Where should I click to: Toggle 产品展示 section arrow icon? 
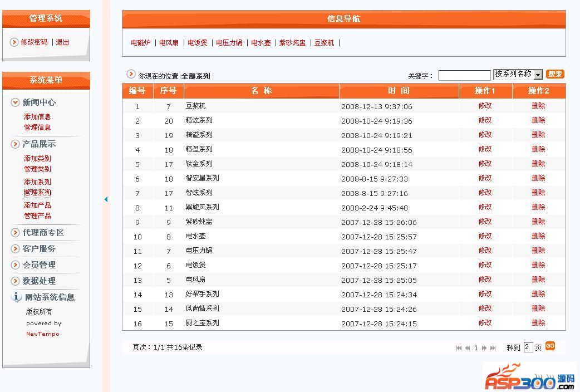tap(15, 144)
